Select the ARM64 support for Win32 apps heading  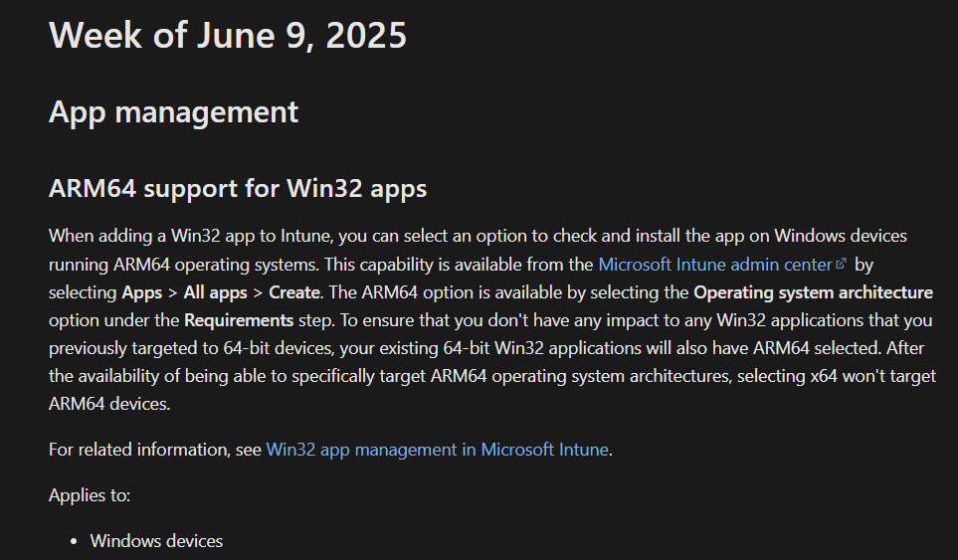coord(238,188)
